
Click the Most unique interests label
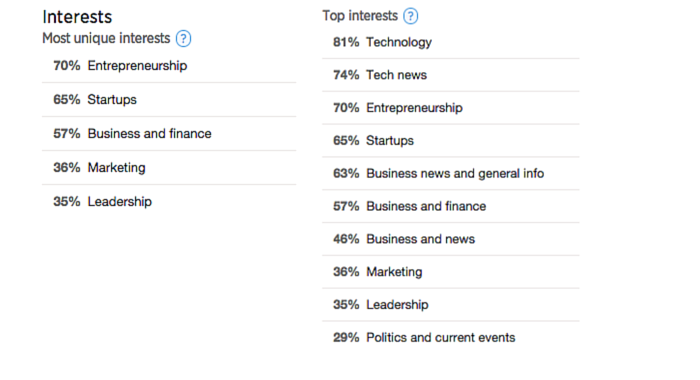(106, 38)
